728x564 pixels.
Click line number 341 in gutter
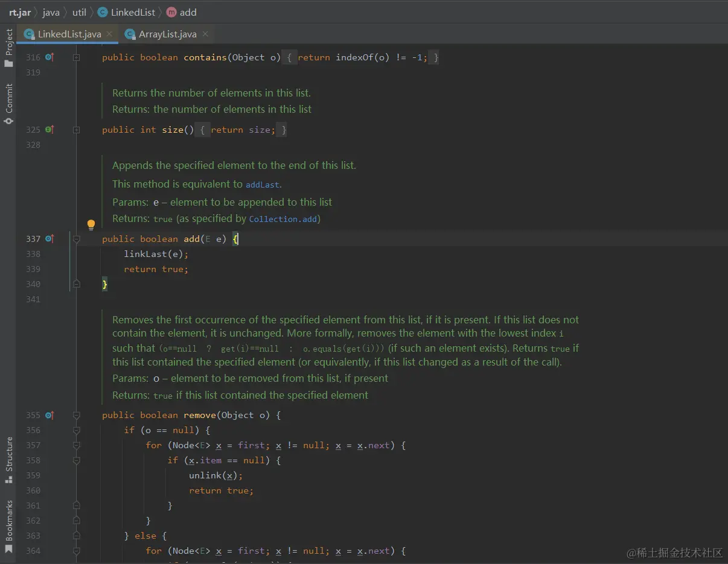click(33, 299)
